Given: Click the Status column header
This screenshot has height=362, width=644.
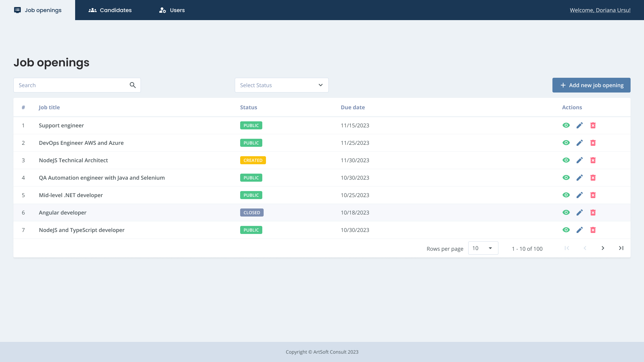Looking at the screenshot, I should [249, 107].
